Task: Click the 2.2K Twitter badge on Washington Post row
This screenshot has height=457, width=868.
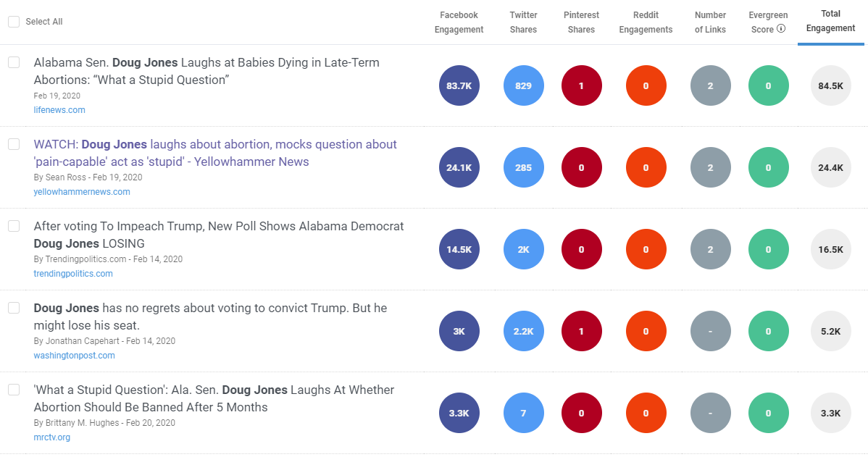Action: (x=523, y=331)
